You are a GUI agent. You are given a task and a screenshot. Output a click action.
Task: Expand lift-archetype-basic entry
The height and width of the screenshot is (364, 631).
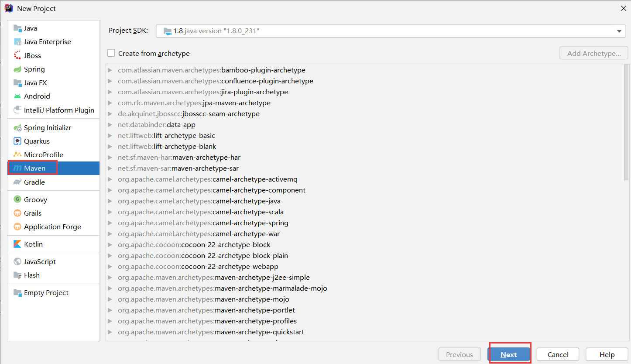click(x=110, y=135)
